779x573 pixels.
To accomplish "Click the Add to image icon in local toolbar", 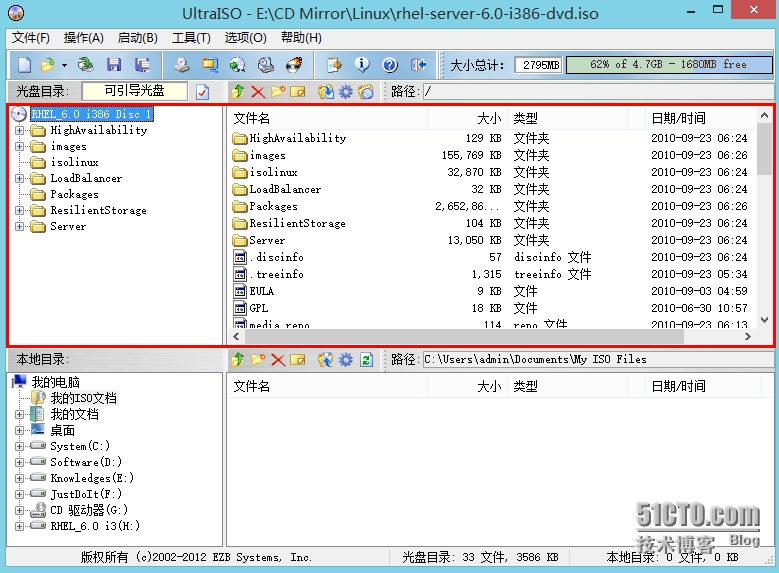I will click(325, 359).
